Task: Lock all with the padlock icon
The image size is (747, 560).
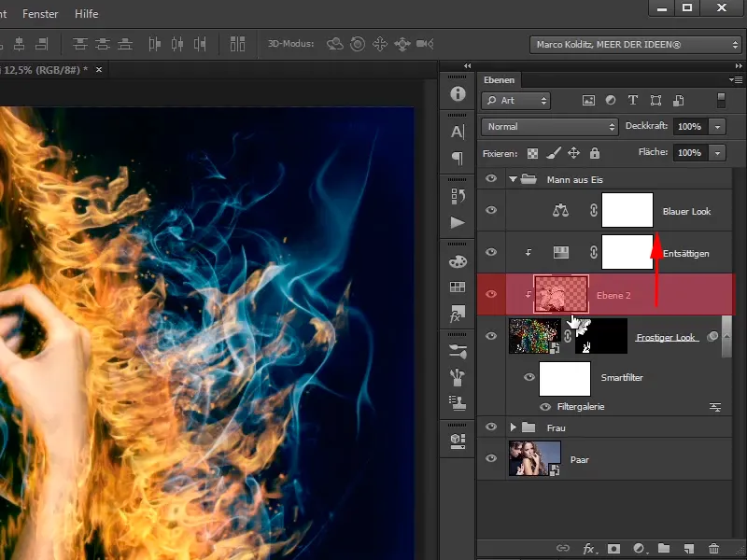Action: (595, 153)
